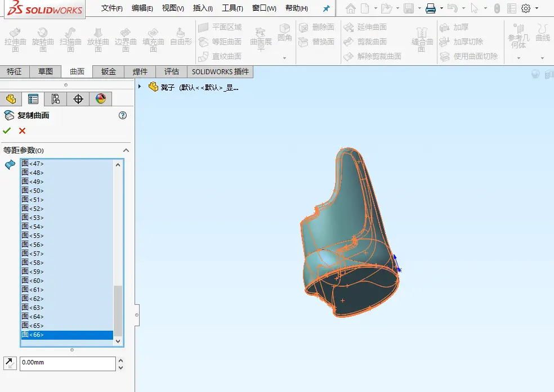The image size is (554, 392).
Task: Open the ConfigurationManager tab icon
Action: coord(56,99)
